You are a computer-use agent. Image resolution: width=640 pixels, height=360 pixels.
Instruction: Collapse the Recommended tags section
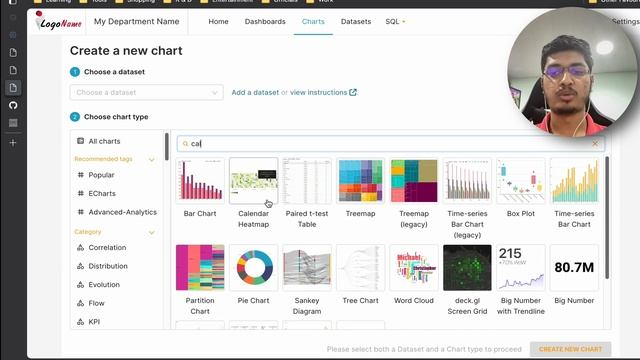pos(151,159)
